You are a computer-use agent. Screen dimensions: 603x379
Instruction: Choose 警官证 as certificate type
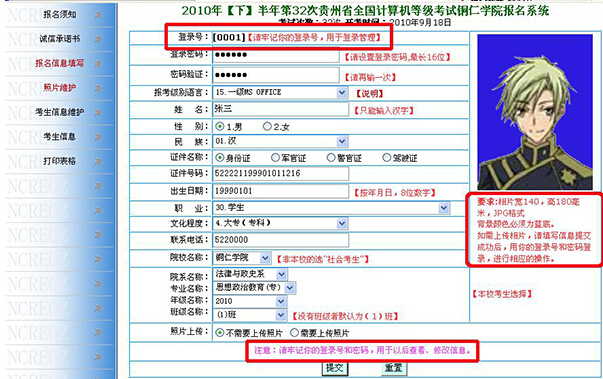pos(331,158)
